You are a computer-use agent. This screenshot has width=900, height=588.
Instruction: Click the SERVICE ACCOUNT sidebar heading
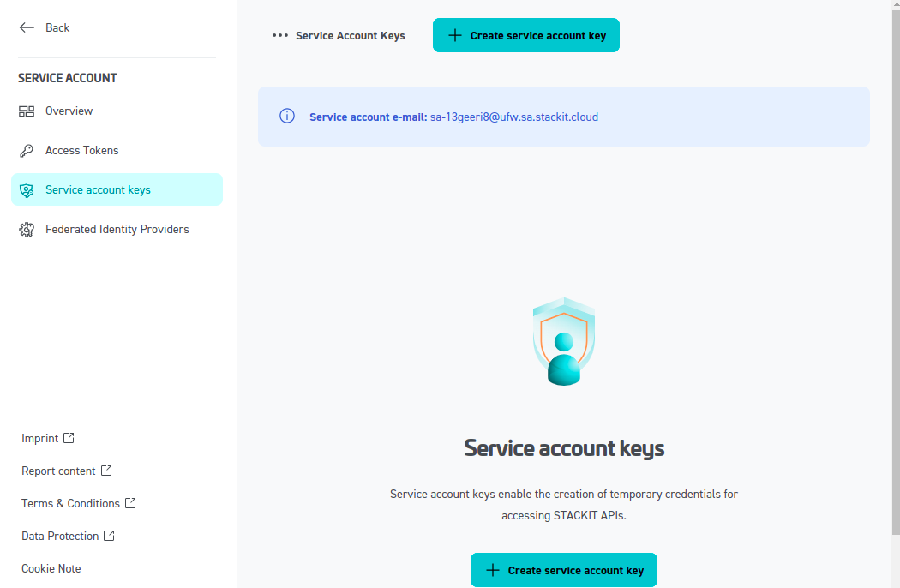[x=67, y=78]
